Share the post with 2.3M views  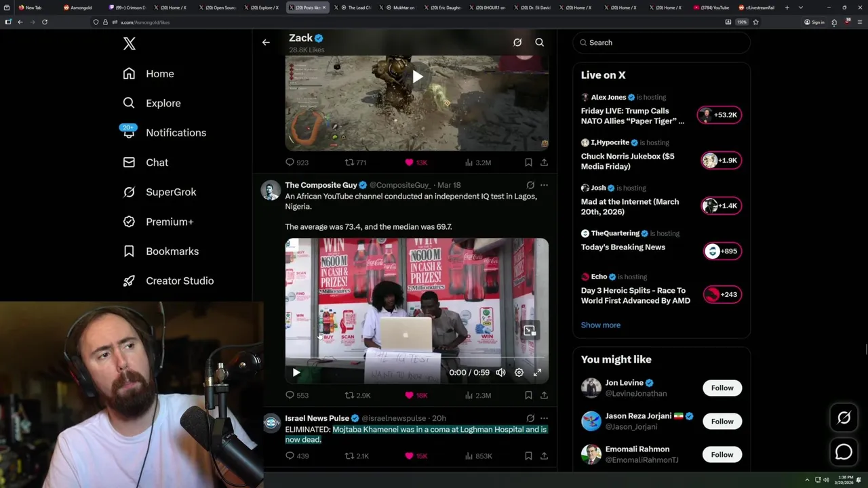tap(544, 395)
